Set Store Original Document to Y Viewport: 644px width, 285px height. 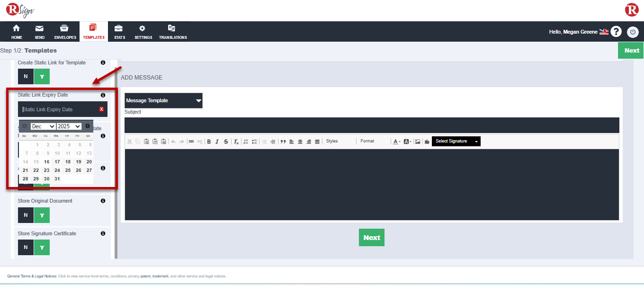(x=42, y=215)
